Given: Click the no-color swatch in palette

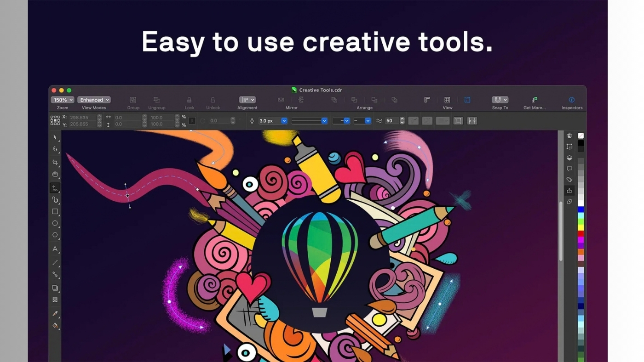Looking at the screenshot, I should [581, 136].
